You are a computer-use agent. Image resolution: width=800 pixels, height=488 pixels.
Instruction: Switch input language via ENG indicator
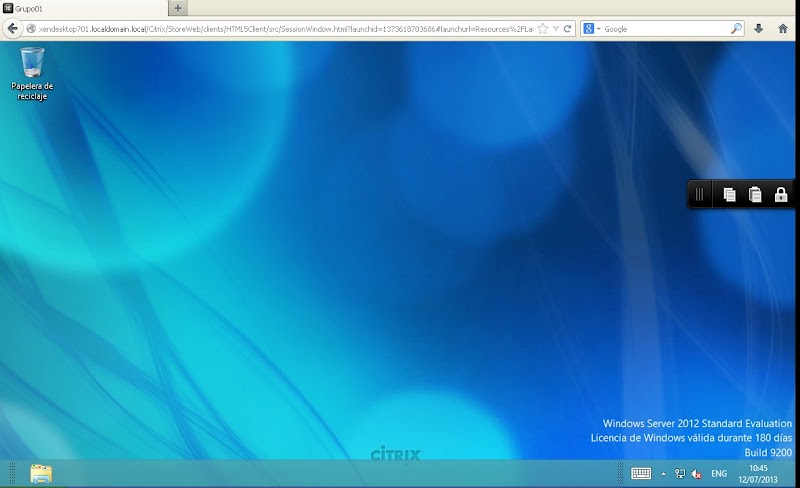click(x=719, y=474)
